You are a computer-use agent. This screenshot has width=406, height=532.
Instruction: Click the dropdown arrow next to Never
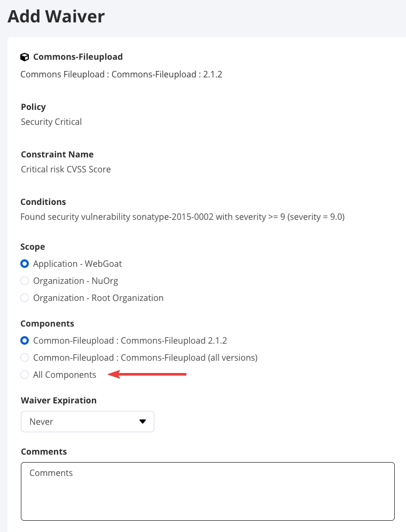click(x=143, y=422)
